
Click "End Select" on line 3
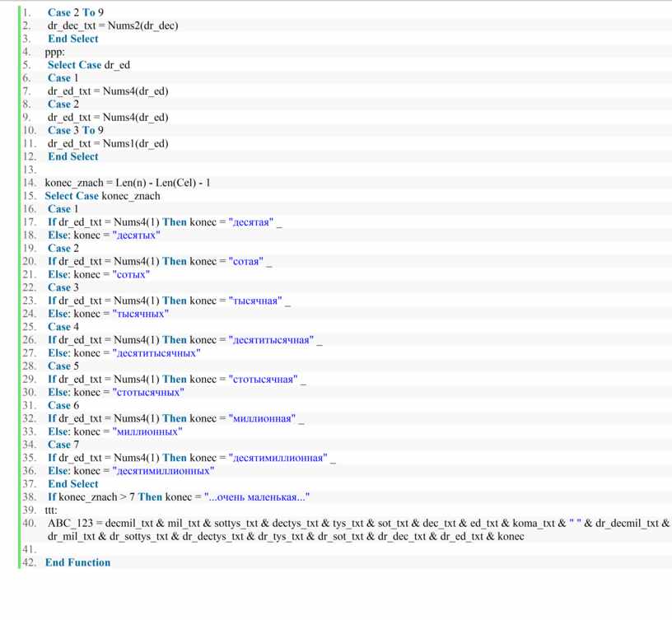pyautogui.click(x=72, y=39)
